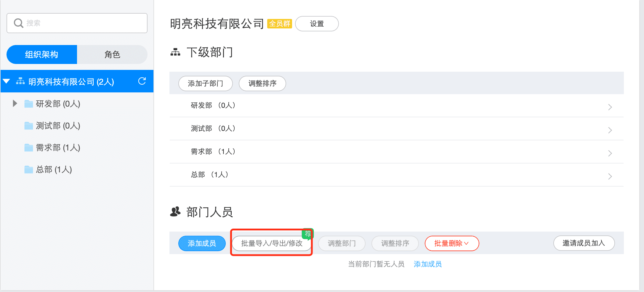Viewport: 644px width, 292px height.
Task: Click the 需求部 folder icon in sidebar
Action: pos(28,147)
